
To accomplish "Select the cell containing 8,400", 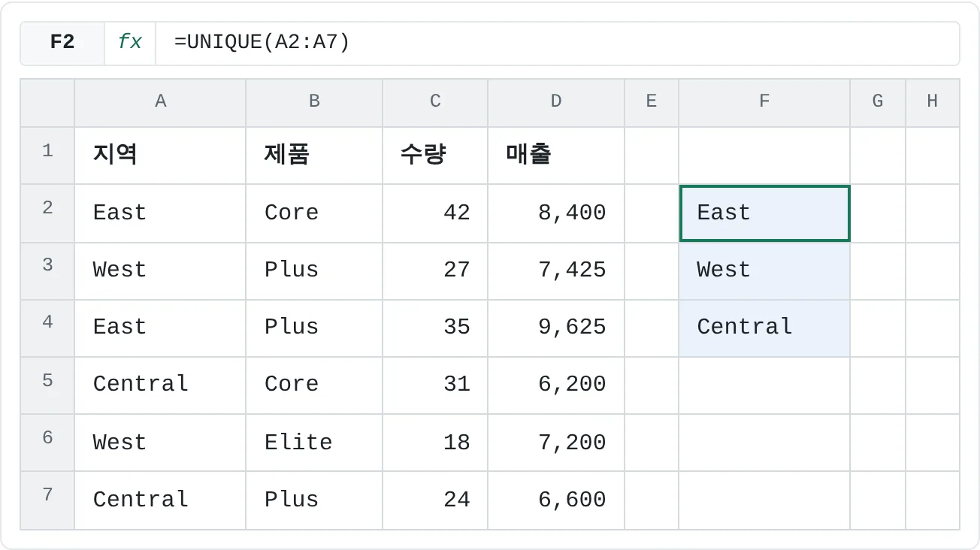I will click(556, 213).
